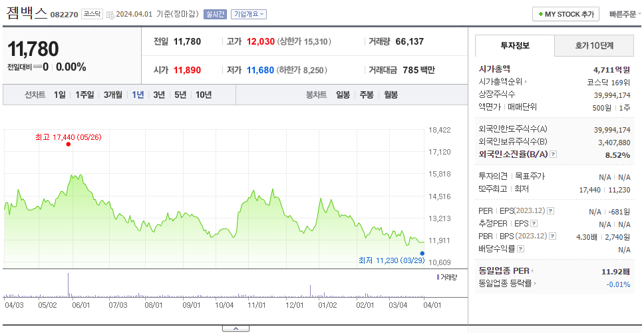Screen dimensions: 644x333
Task: Click the 외국인소진율 value 8.52%
Action: [617, 155]
